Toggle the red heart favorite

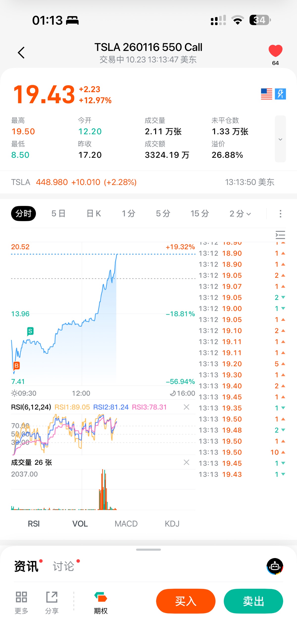[x=275, y=51]
